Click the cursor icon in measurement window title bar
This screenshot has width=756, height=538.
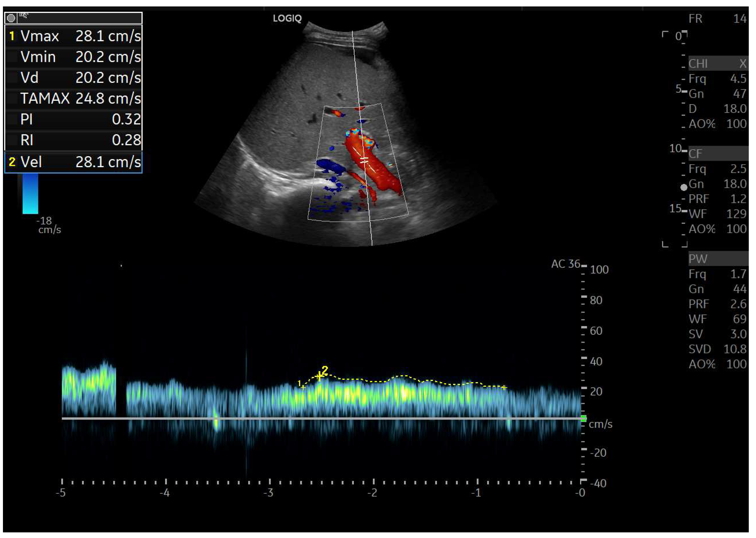pyautogui.click(x=24, y=15)
